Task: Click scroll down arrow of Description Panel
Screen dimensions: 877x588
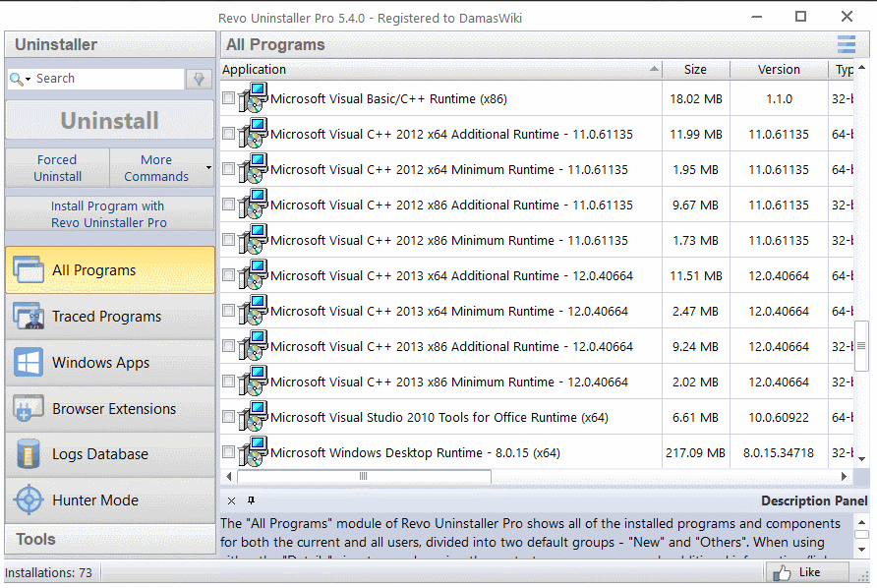Action: coord(862,549)
